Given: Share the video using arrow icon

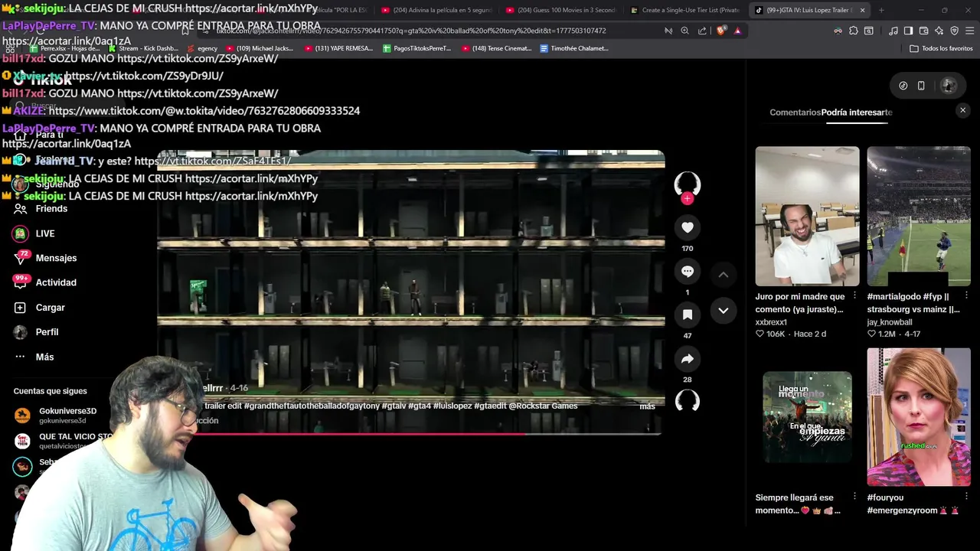Looking at the screenshot, I should click(688, 359).
